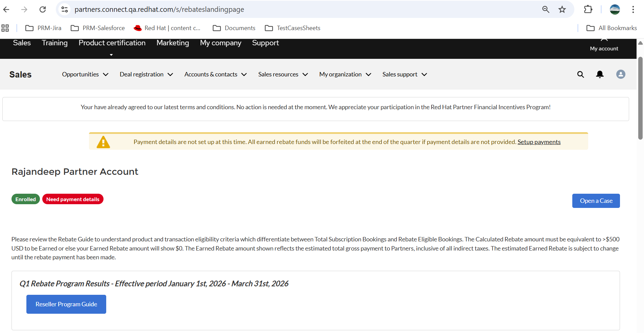This screenshot has width=644, height=333.
Task: Expand the Sales resources dropdown
Action: [x=283, y=74]
